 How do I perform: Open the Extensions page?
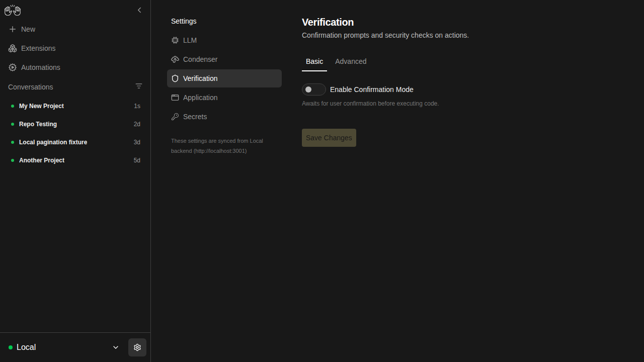tap(75, 48)
